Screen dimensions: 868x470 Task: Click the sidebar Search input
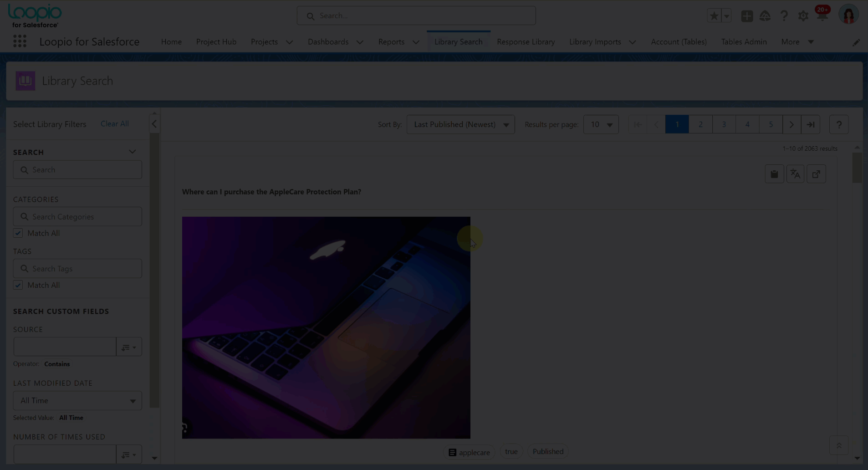click(x=77, y=169)
